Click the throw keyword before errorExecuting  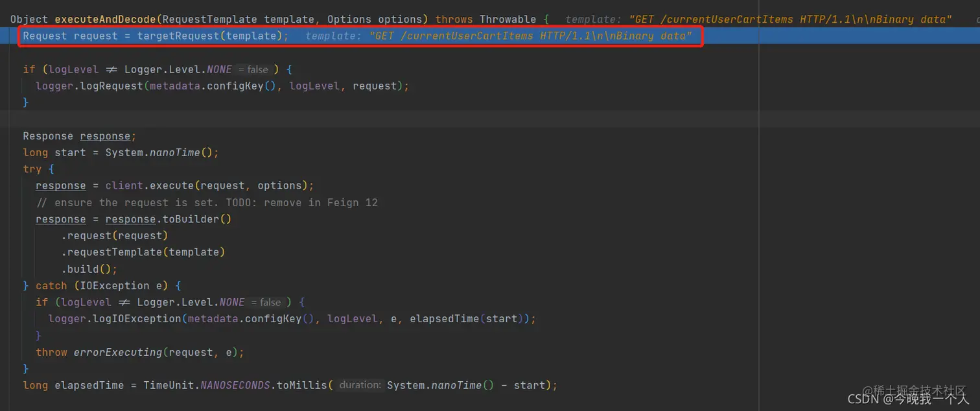tap(51, 353)
